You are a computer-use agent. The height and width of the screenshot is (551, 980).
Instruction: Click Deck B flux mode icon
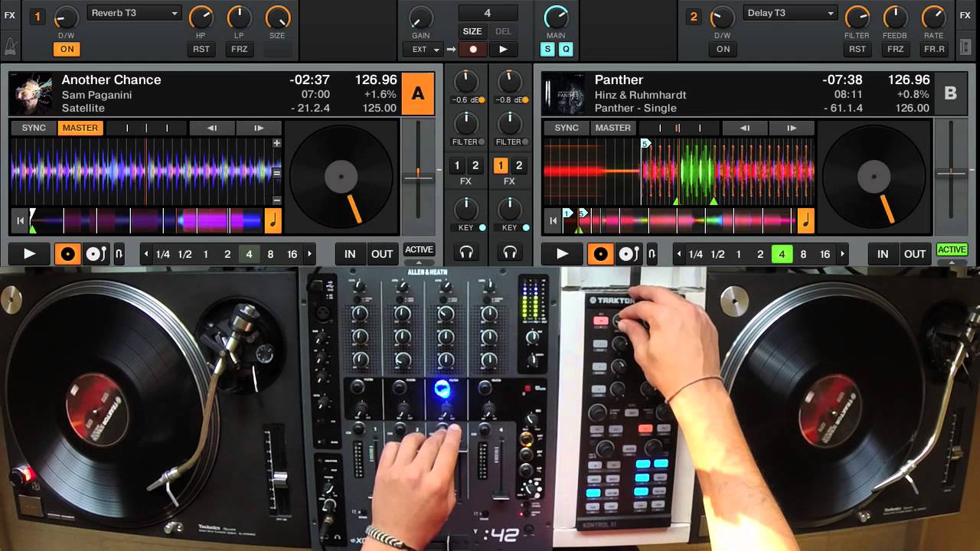tap(652, 254)
